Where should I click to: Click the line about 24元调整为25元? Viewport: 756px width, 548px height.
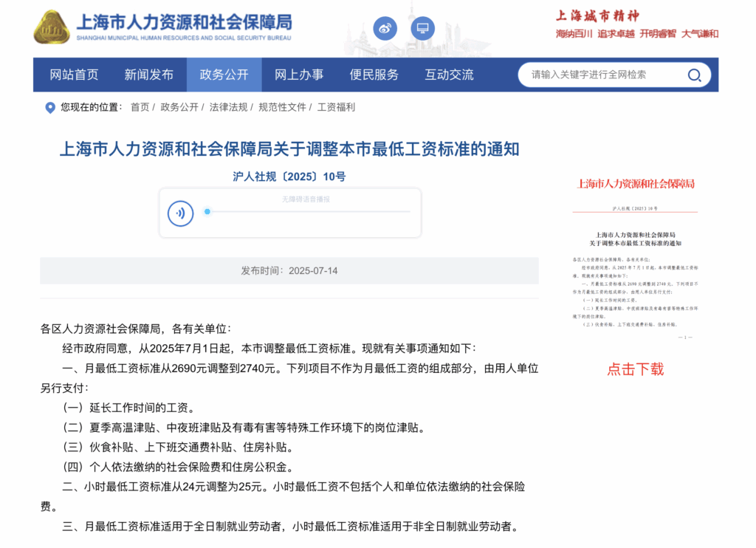(x=283, y=496)
